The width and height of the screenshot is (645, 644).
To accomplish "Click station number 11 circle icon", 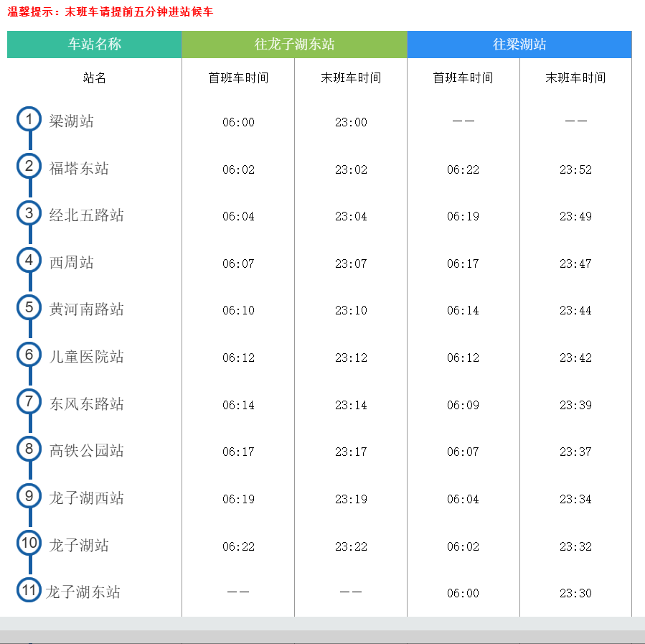I will point(29,590).
